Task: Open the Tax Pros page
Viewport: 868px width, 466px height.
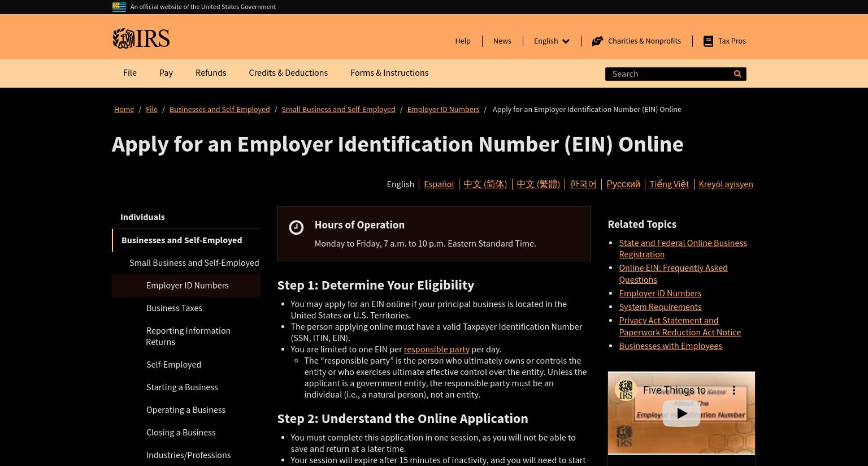Action: point(732,41)
